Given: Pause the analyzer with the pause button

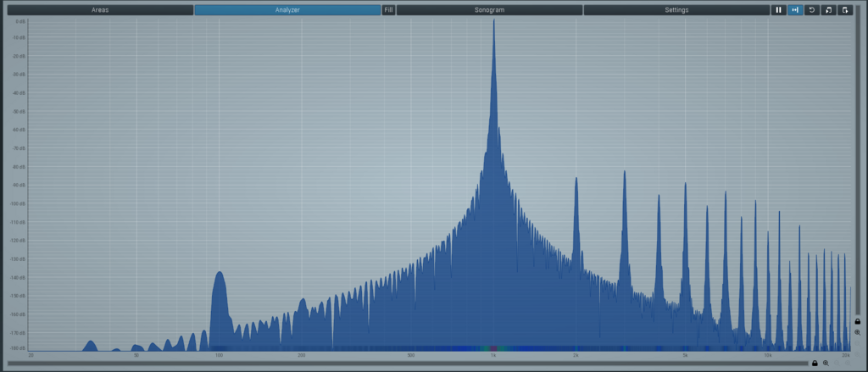Looking at the screenshot, I should tap(778, 10).
